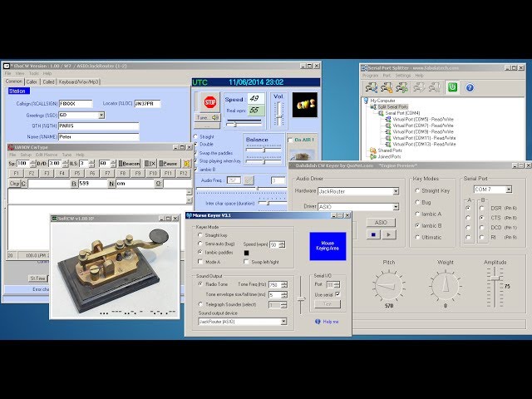Open the Edit Macros menu in CwType
The width and height of the screenshot is (532, 399).
(x=47, y=155)
